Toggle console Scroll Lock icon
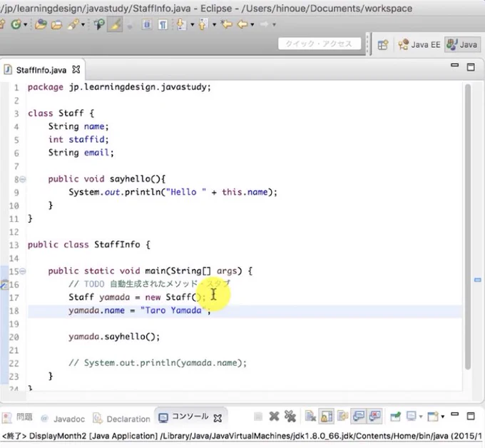This screenshot has width=485, height=448. tap(327, 417)
